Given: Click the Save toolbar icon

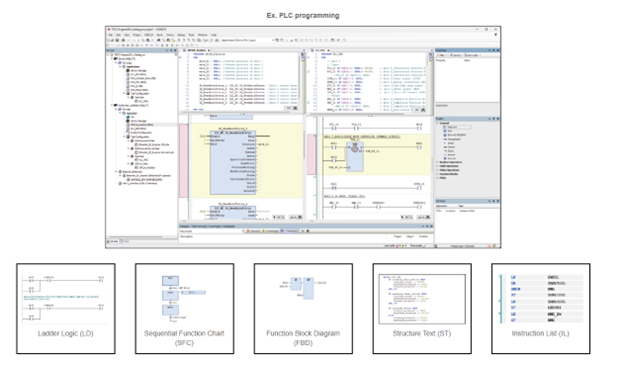Looking at the screenshot, I should pyautogui.click(x=117, y=40).
